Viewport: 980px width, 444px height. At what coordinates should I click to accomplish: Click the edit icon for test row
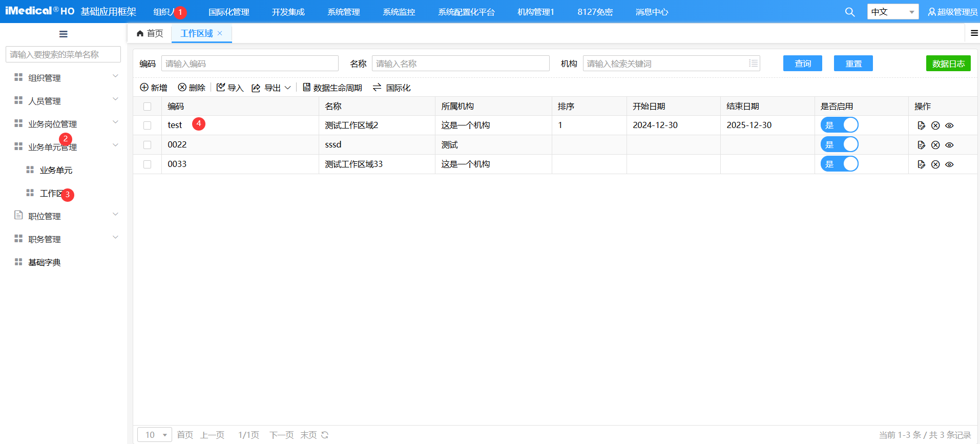[x=921, y=125]
